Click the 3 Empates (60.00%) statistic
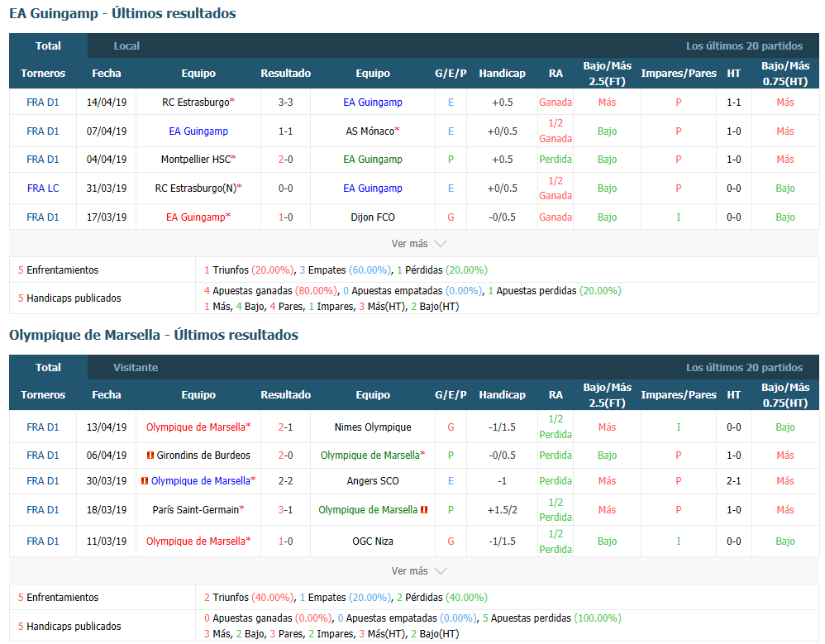The height and width of the screenshot is (644, 825). pyautogui.click(x=346, y=270)
